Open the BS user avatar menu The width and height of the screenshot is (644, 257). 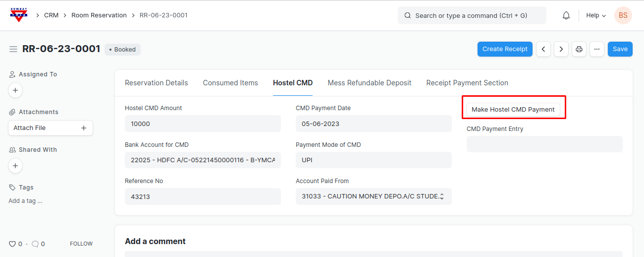pos(623,15)
